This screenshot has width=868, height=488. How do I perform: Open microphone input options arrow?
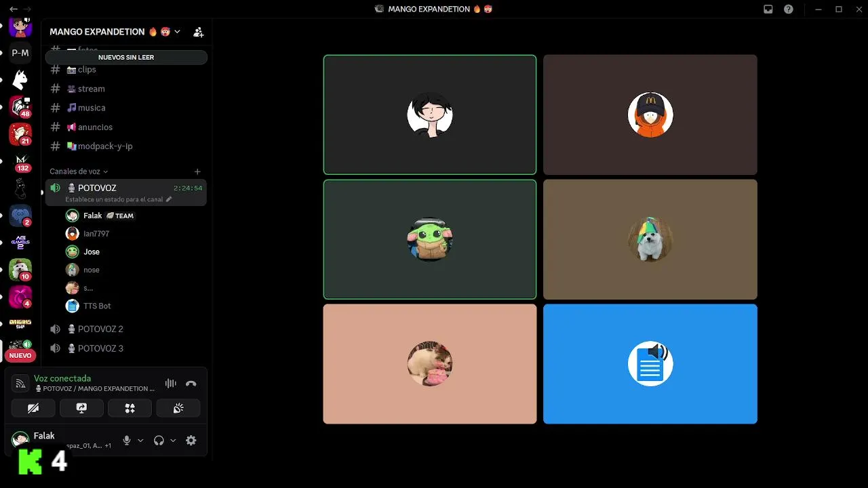pyautogui.click(x=140, y=441)
